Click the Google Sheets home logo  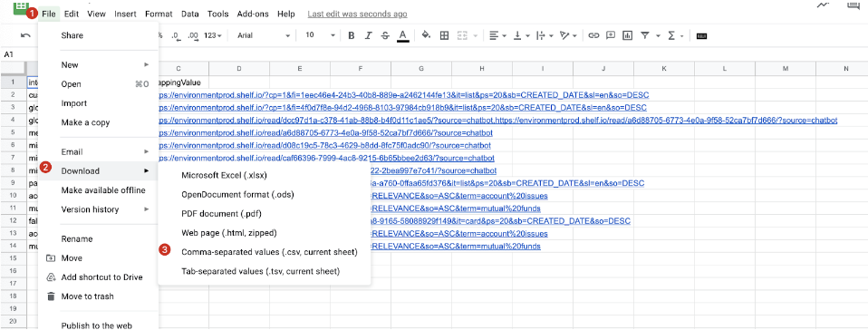(21, 8)
